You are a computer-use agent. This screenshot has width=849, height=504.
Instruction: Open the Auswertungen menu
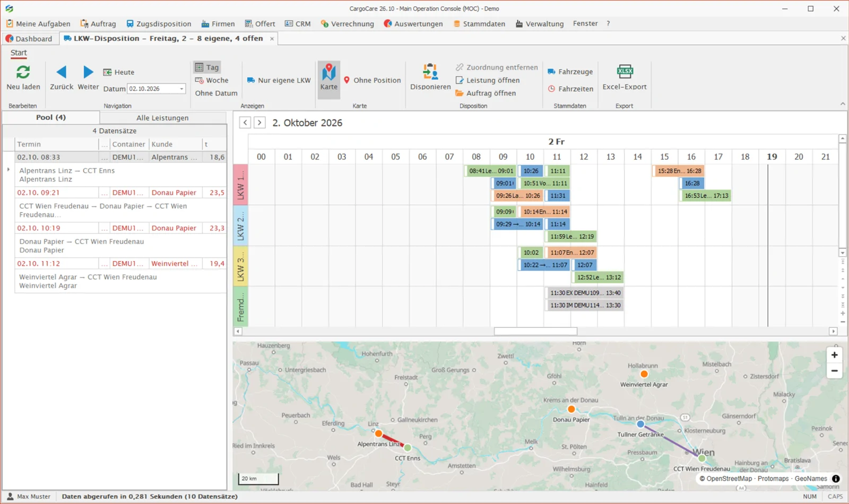(x=413, y=24)
